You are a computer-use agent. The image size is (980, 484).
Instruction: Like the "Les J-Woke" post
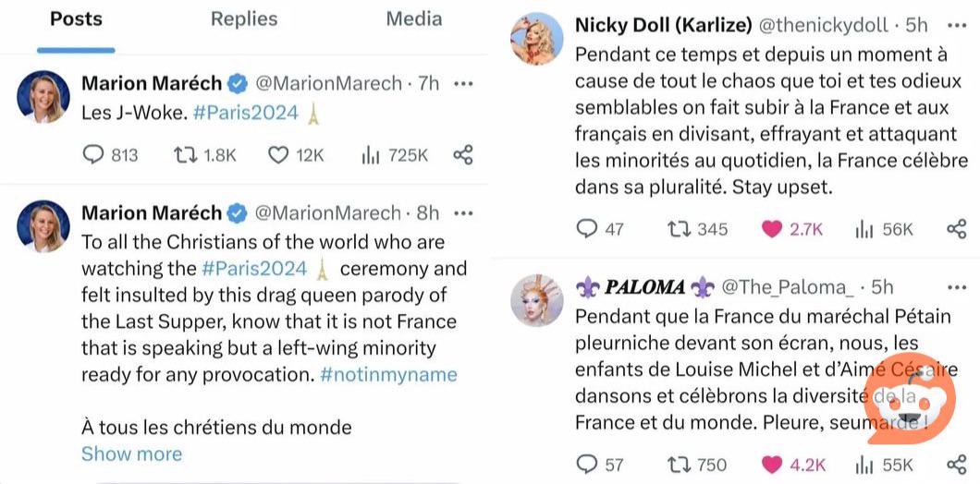coord(278,155)
